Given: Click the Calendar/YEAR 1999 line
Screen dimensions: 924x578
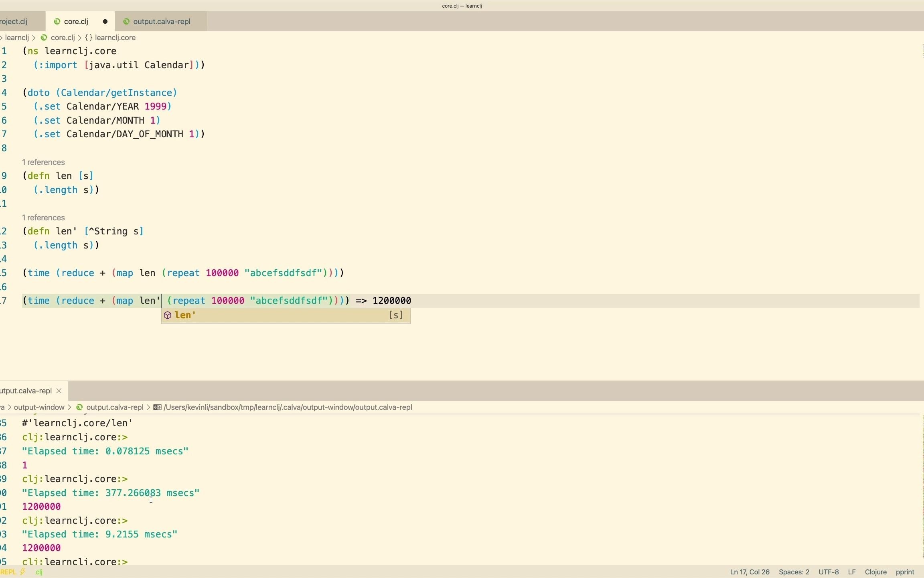Looking at the screenshot, I should (x=103, y=106).
